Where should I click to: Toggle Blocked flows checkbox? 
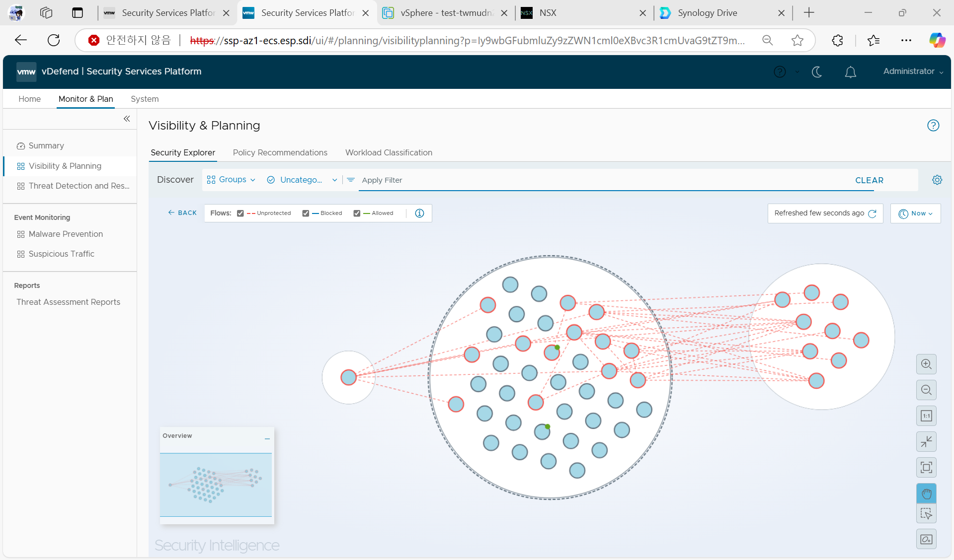pyautogui.click(x=306, y=213)
